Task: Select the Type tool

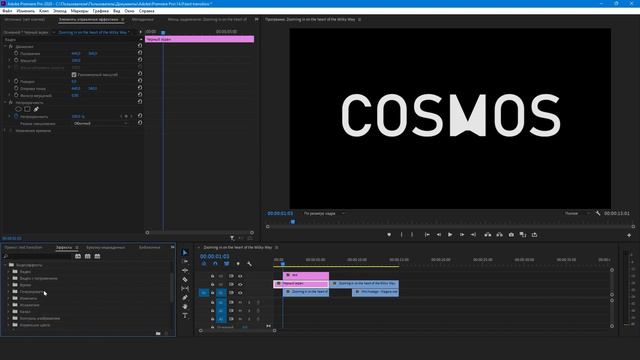Action: tap(185, 316)
